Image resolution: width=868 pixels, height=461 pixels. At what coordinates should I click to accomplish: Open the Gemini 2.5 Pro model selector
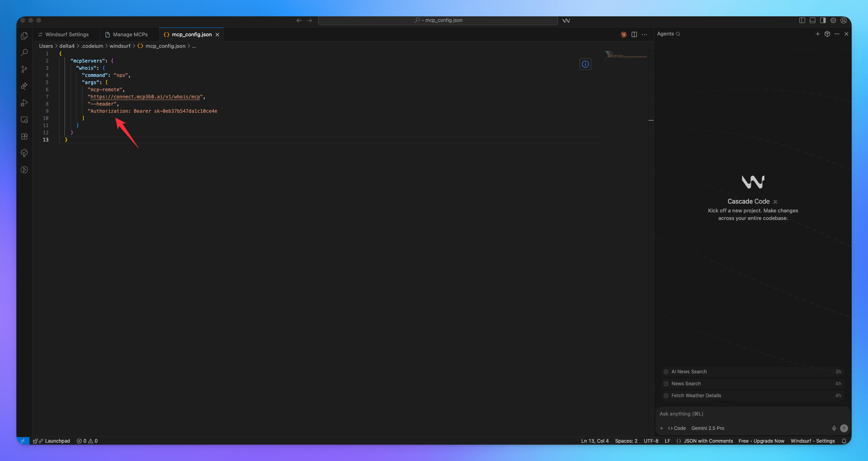(708, 428)
